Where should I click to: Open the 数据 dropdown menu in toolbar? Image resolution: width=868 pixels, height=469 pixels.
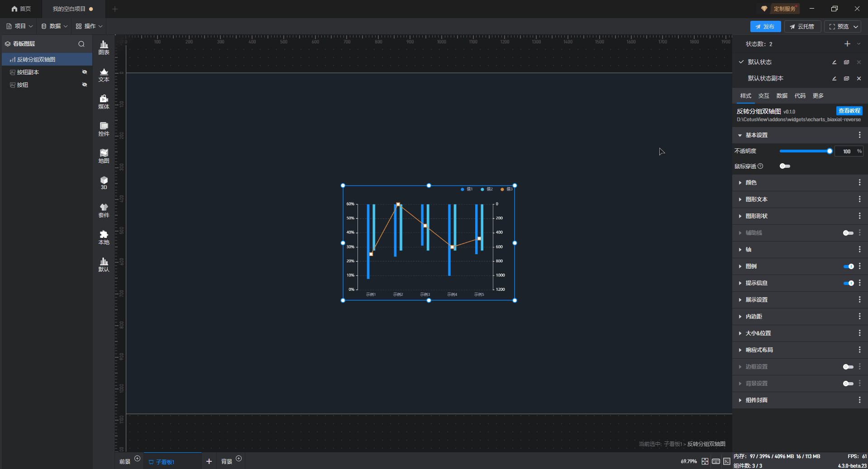click(x=54, y=26)
